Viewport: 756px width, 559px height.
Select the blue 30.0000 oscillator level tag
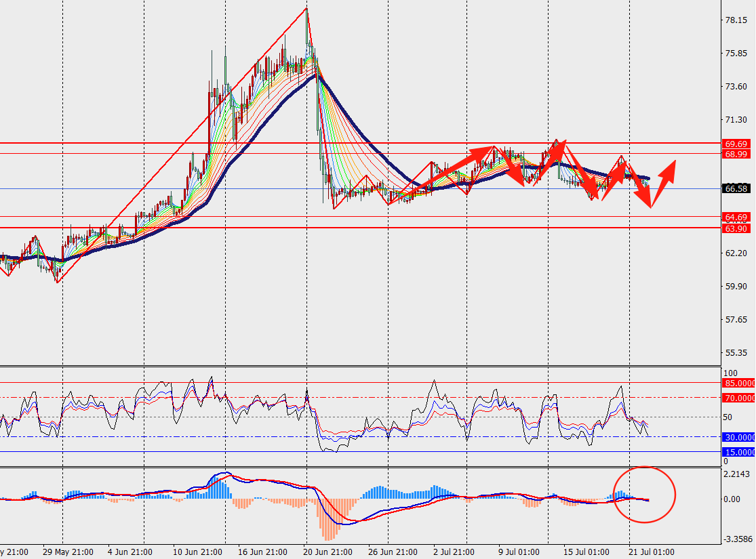(738, 438)
